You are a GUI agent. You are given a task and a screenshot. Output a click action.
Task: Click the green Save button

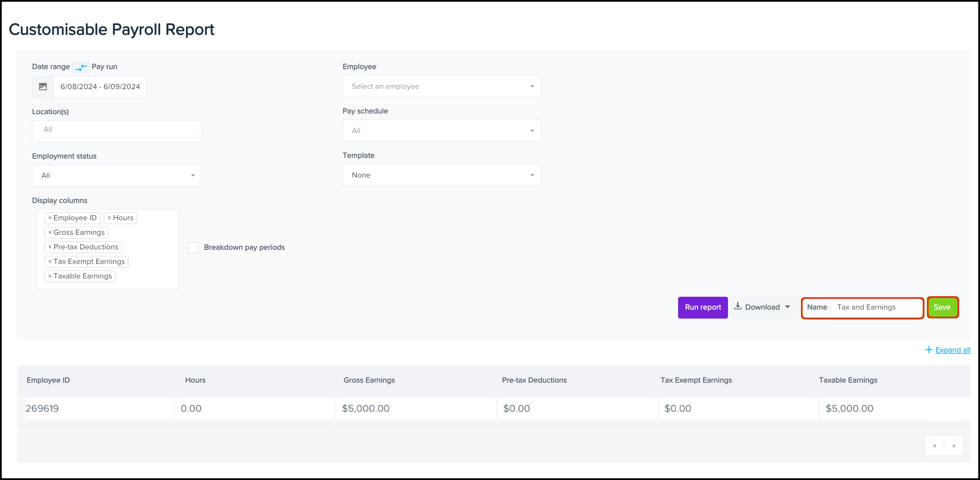tap(942, 307)
